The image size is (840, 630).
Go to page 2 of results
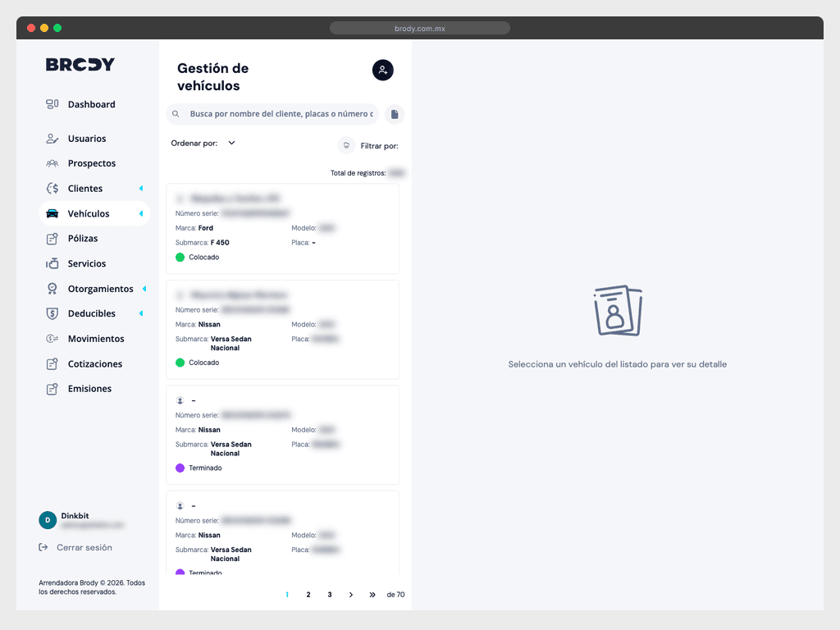coord(308,595)
